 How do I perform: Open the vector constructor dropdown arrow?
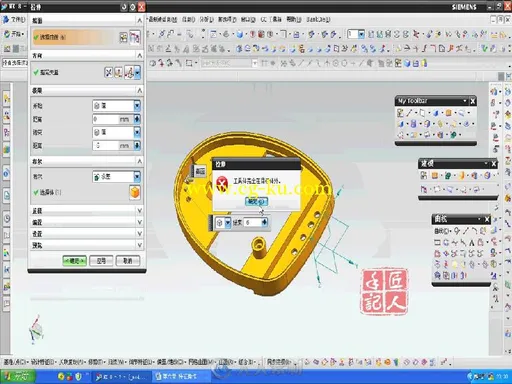click(137, 72)
